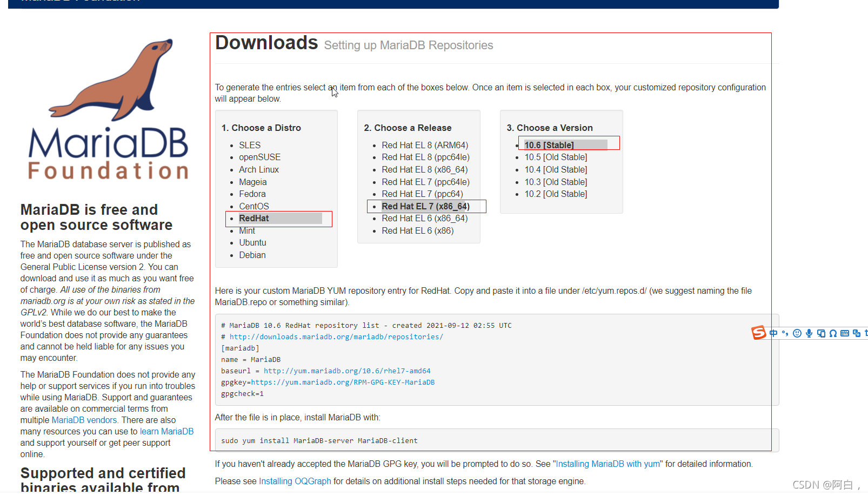Open special symbols (omega) icon
Screen dimensions: 868x495
click(833, 333)
